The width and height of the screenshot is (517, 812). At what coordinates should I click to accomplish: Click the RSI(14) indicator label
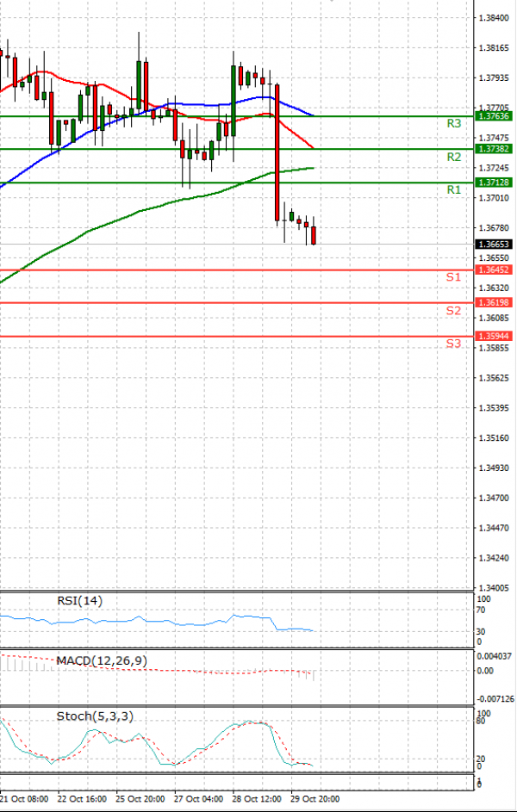point(80,601)
